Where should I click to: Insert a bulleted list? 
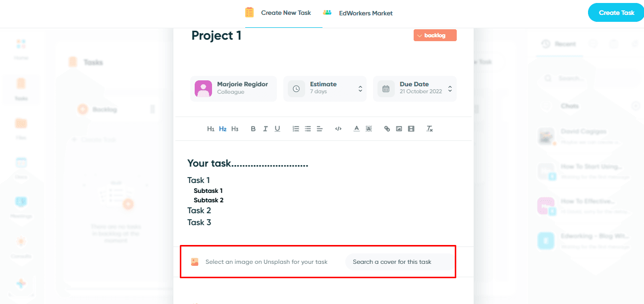pos(308,129)
